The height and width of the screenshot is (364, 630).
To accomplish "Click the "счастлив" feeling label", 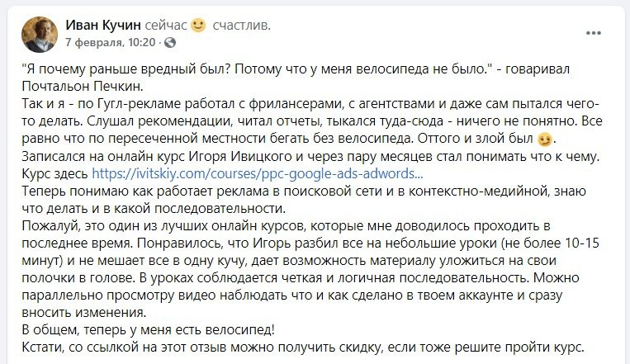I will tap(241, 25).
